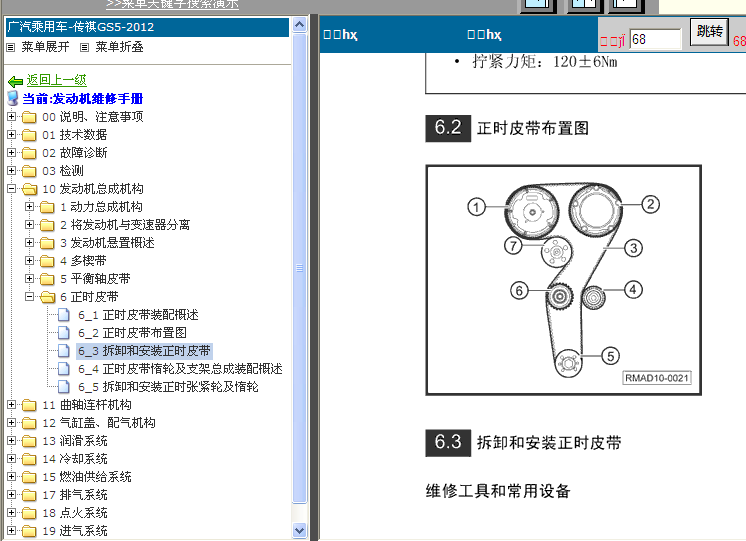Open the 菜单关键字搜索演示 link at top
This screenshot has width=746, height=541.
pos(172,5)
